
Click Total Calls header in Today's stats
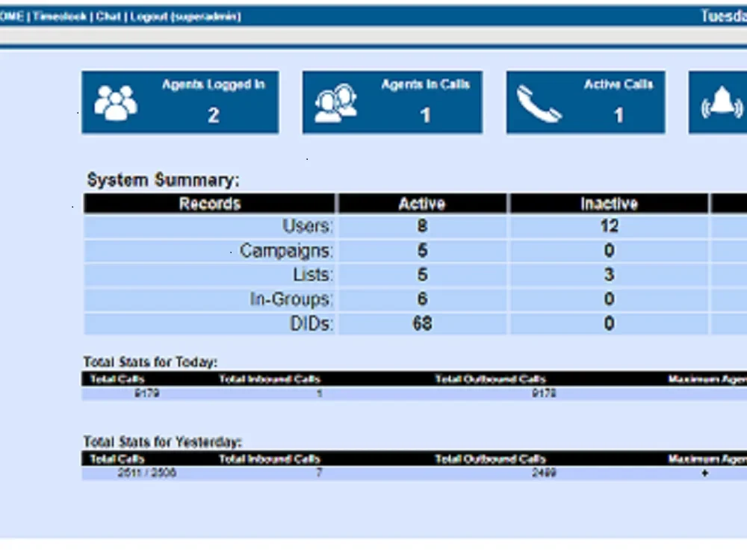pyautogui.click(x=117, y=379)
